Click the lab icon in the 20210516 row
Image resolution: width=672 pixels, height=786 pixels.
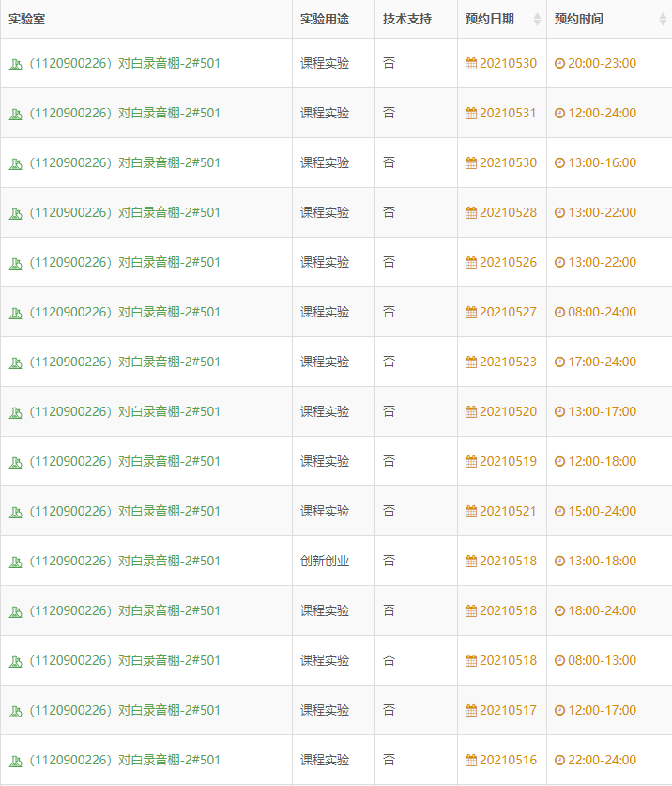pyautogui.click(x=16, y=761)
